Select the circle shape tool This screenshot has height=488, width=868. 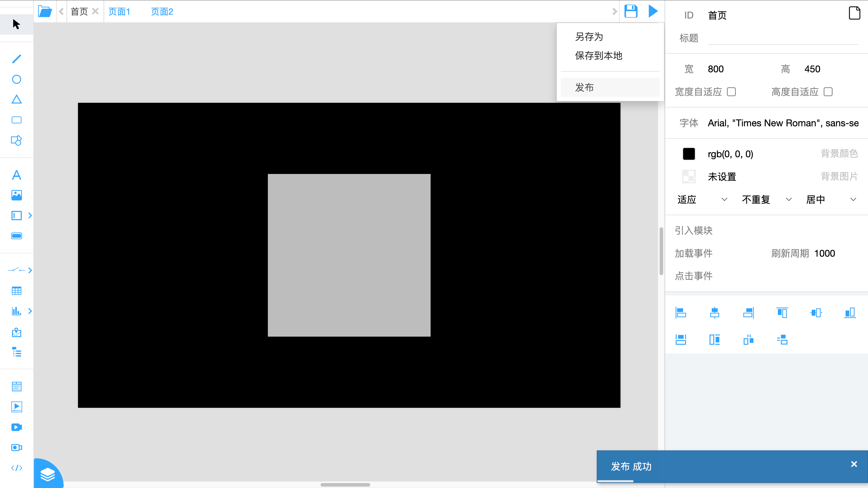[x=17, y=80]
